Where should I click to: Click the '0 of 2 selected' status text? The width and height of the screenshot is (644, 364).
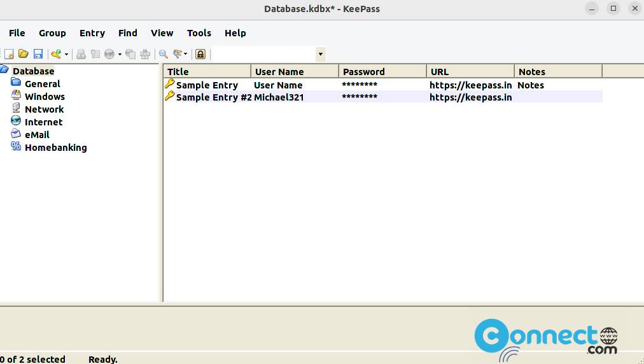pos(32,359)
